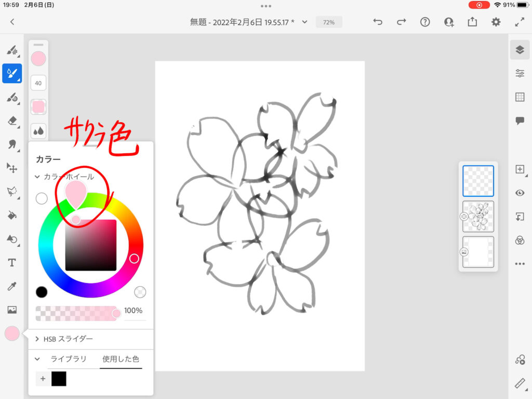The height and width of the screenshot is (399, 532).
Task: Collapse the カラーホイール section
Action: pyautogui.click(x=37, y=177)
